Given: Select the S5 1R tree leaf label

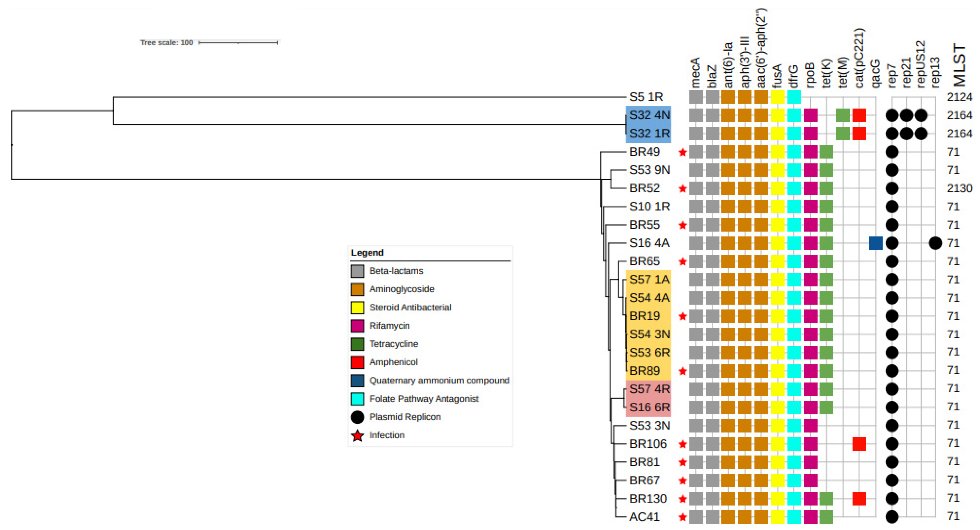Looking at the screenshot, I should [646, 97].
